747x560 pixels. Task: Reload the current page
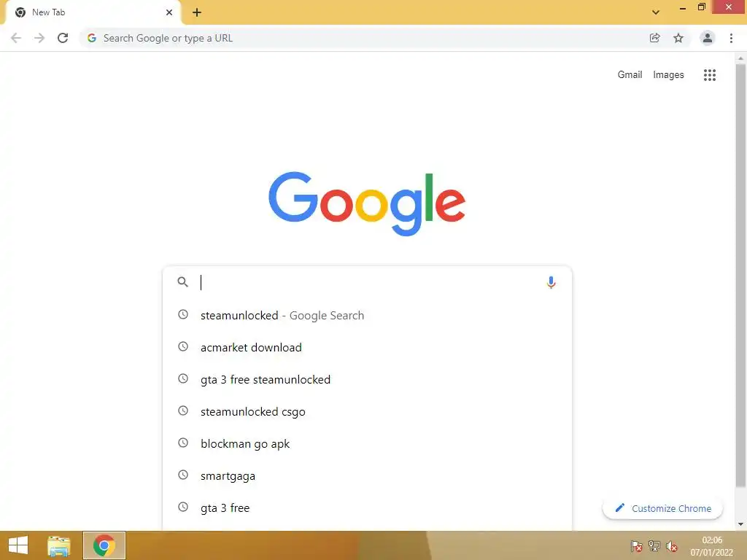click(x=63, y=38)
